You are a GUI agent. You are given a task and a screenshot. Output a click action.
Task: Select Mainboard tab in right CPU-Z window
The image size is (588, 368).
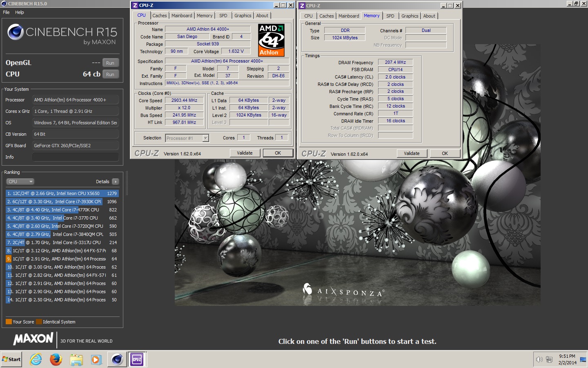coord(349,16)
